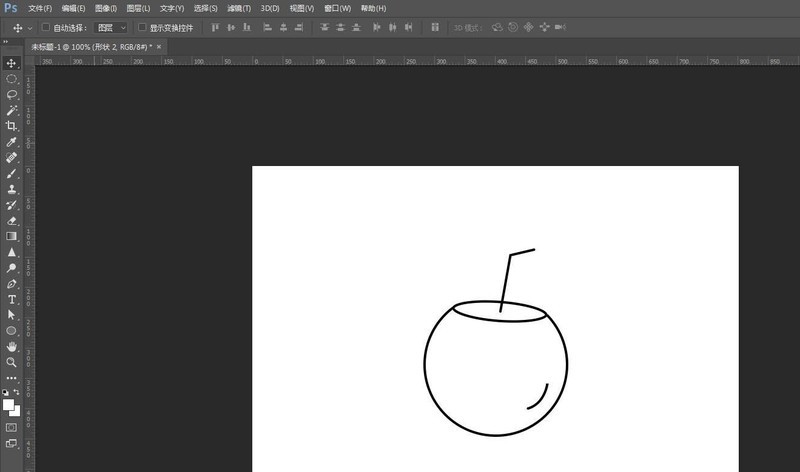This screenshot has width=800, height=472.
Task: Enable the 自动选择 checkbox
Action: [x=46, y=28]
